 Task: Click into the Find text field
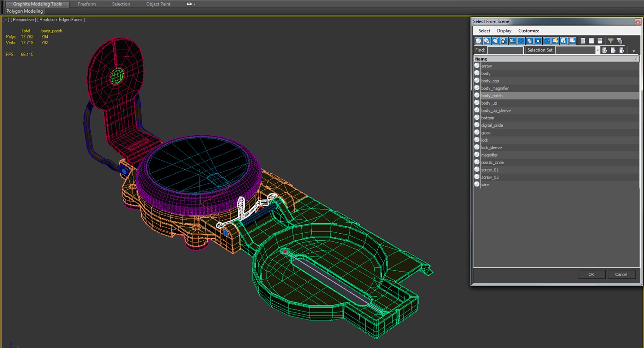tap(505, 50)
